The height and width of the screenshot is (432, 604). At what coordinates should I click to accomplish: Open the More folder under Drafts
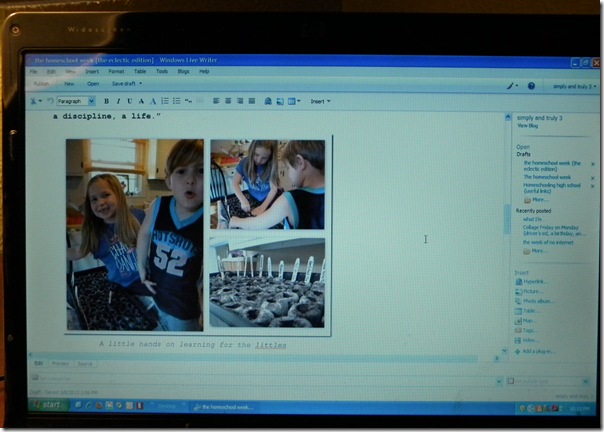point(536,200)
